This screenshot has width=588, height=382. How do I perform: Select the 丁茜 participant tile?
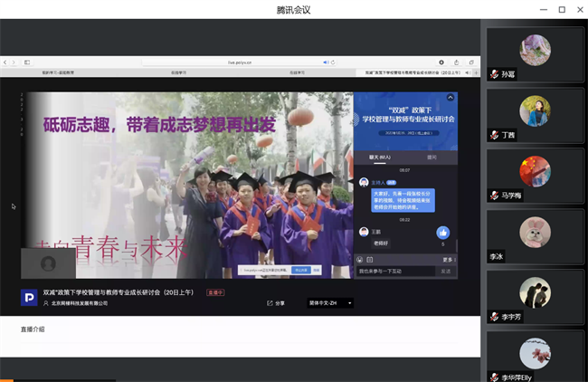(536, 115)
